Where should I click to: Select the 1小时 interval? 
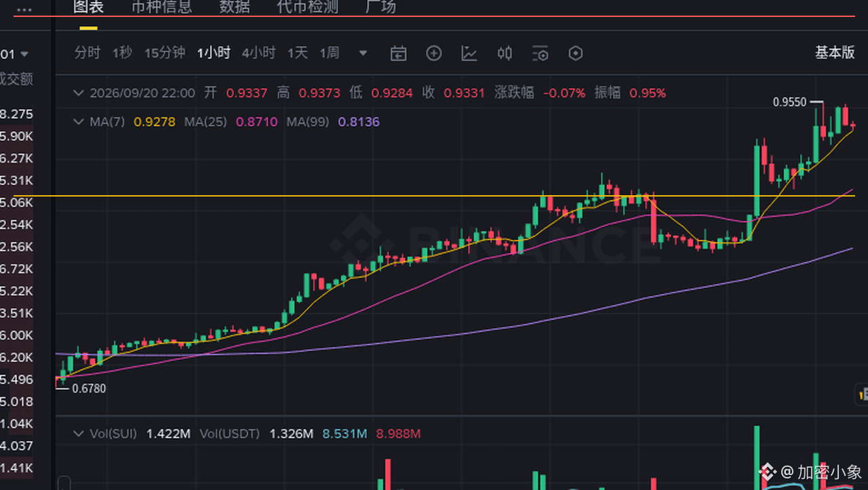coord(214,53)
